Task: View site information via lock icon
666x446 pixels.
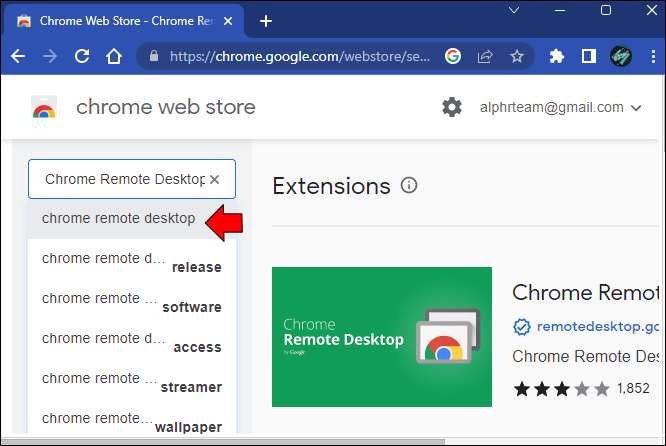Action: [154, 56]
